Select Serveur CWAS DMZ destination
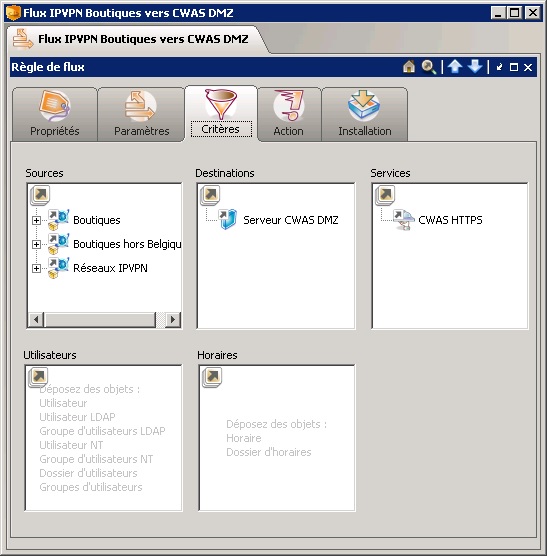 tap(290, 220)
